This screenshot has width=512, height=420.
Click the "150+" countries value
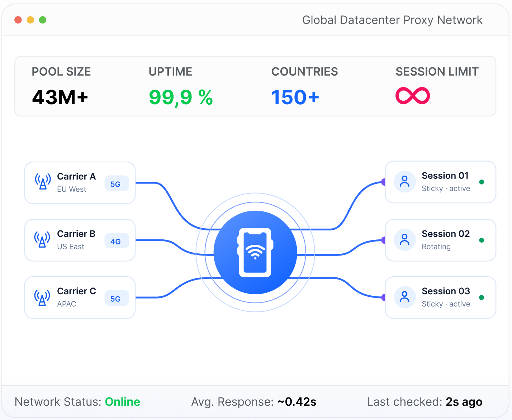[x=295, y=97]
